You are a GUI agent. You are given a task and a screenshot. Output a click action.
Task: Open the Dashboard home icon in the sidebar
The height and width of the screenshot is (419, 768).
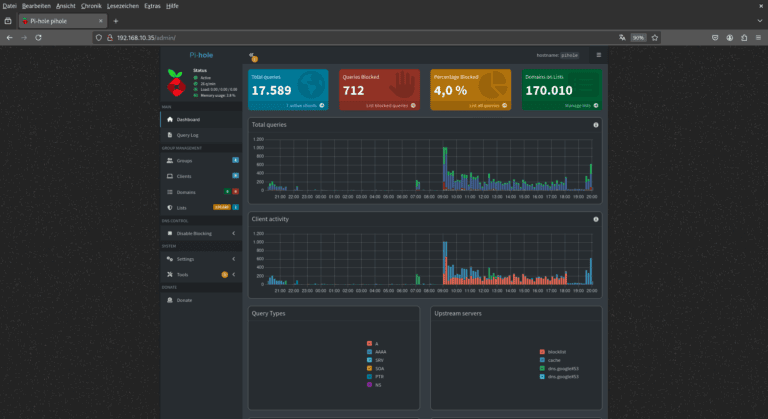point(170,120)
